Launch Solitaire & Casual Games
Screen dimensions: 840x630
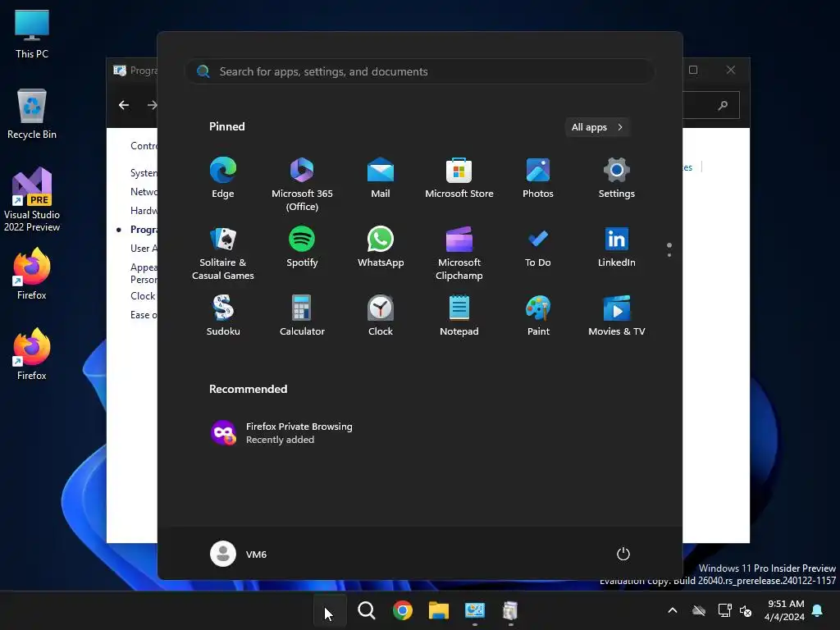click(223, 253)
